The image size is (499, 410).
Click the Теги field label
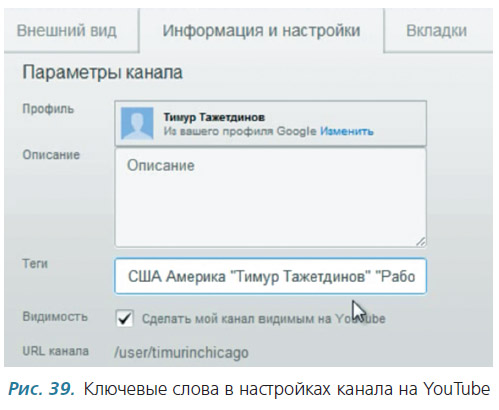[35, 264]
